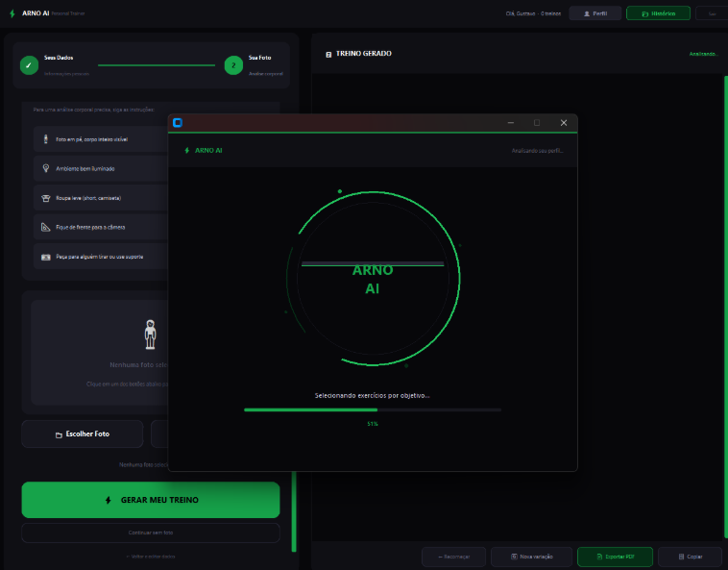Minimize the ARNO AI popup window
The height and width of the screenshot is (570, 728).
pos(511,123)
